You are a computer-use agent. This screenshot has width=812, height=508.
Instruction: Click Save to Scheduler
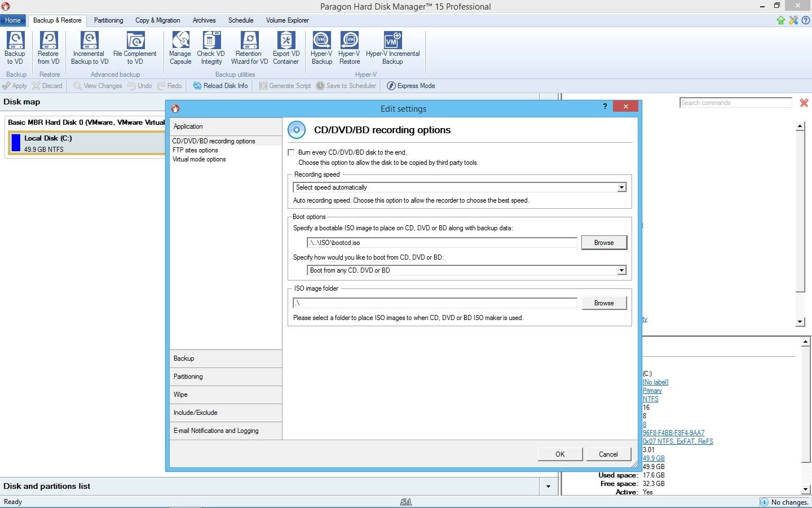[346, 86]
